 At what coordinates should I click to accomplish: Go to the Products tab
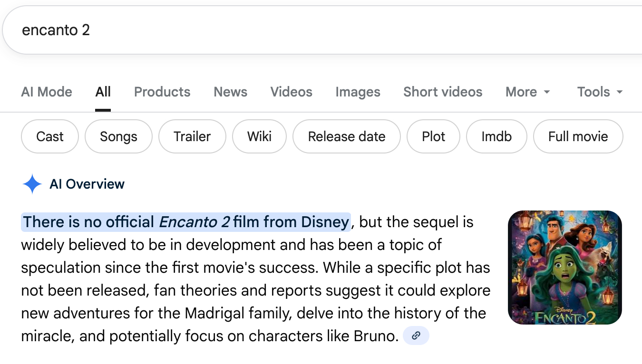tap(162, 92)
